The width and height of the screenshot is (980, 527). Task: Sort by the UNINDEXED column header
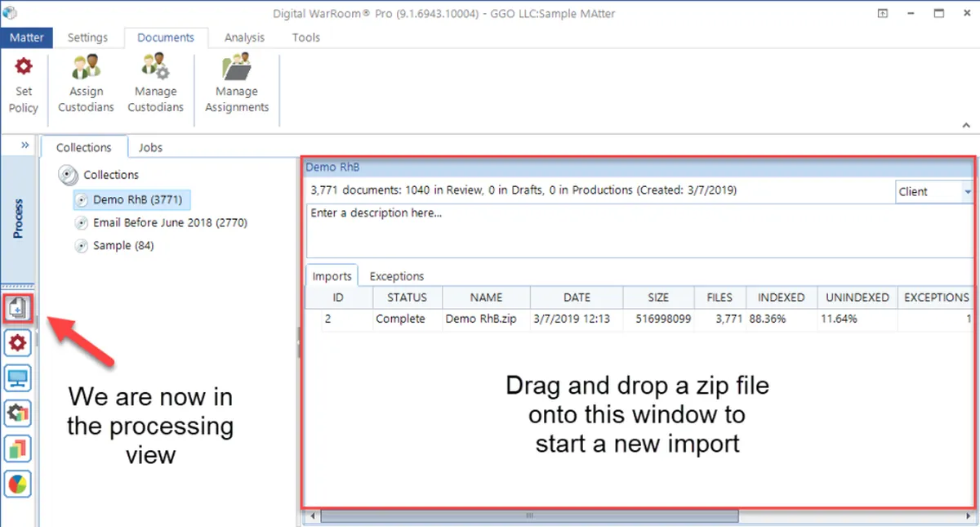[857, 297]
